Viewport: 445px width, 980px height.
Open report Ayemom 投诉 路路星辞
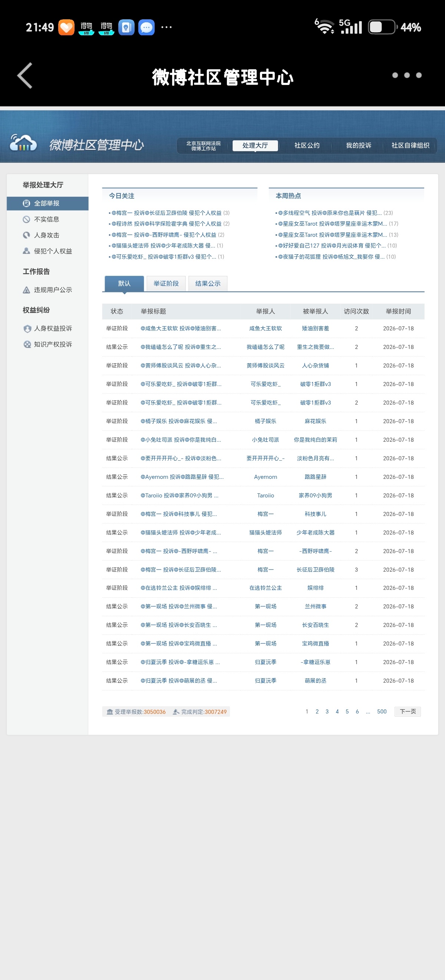182,477
